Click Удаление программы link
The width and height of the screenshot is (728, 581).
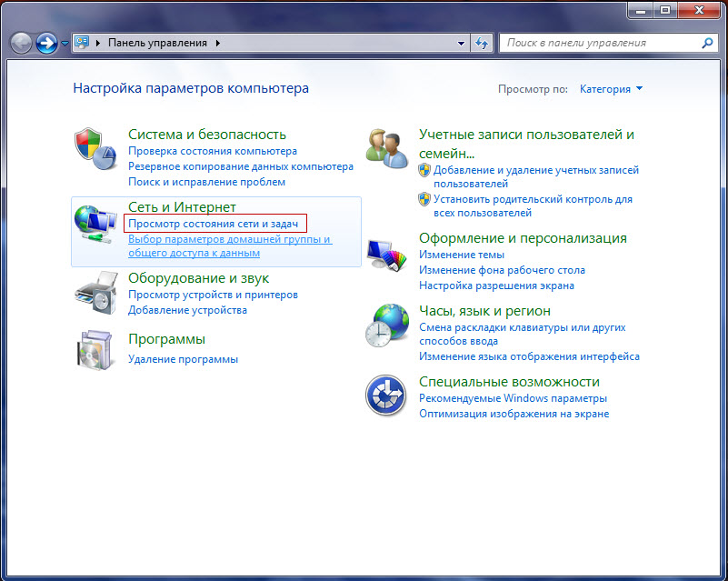(183, 359)
